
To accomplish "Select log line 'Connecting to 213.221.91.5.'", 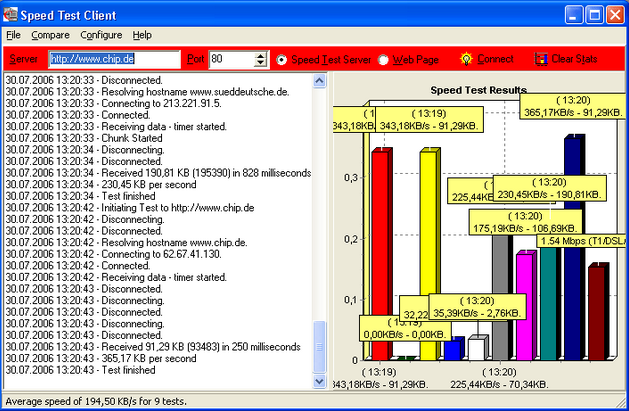I will click(114, 103).
